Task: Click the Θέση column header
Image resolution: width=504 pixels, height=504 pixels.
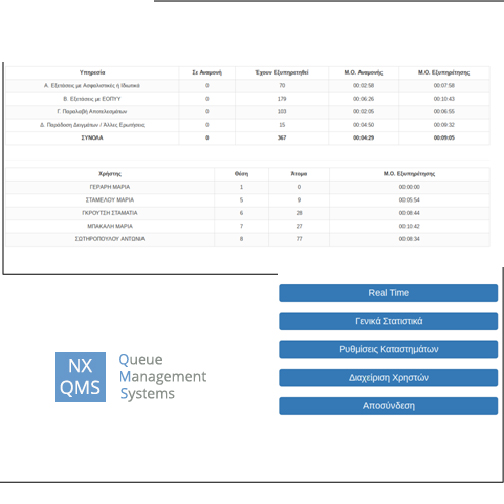Action: [x=241, y=174]
